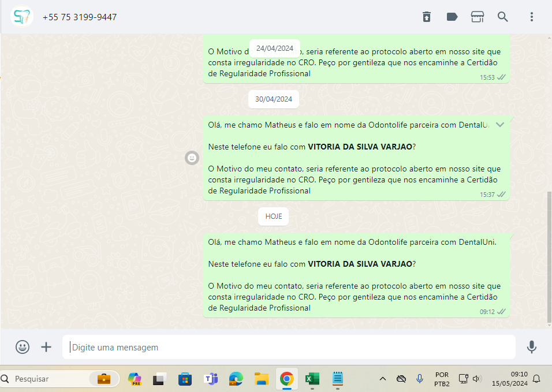552x392 pixels.
Task: Focus the 'Digite uma mensagem' field
Action: [x=289, y=347]
